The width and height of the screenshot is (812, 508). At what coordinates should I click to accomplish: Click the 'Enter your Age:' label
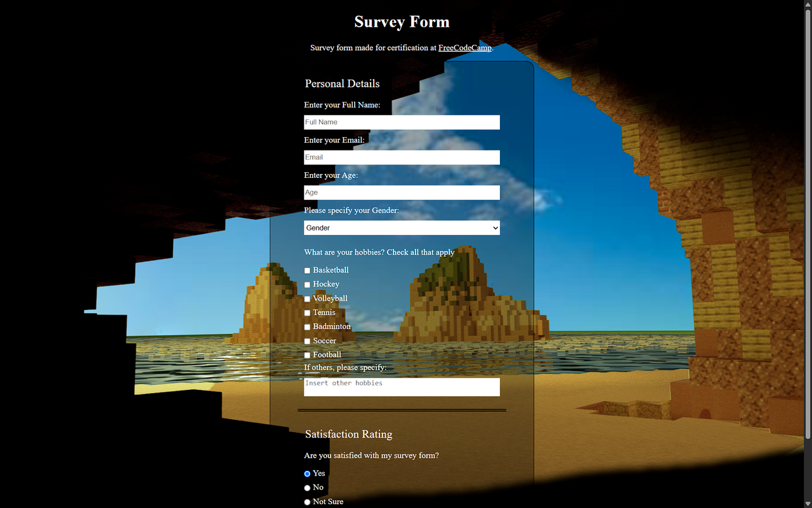(x=331, y=175)
